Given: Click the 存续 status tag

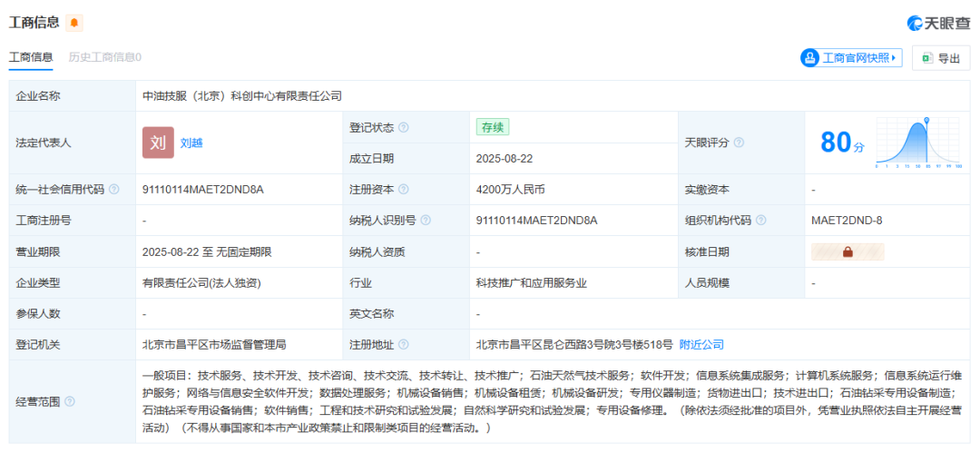Looking at the screenshot, I should pos(493,128).
